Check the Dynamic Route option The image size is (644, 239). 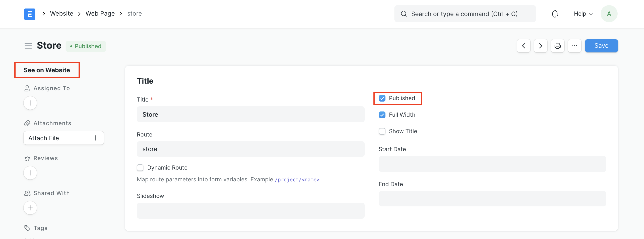tap(140, 167)
